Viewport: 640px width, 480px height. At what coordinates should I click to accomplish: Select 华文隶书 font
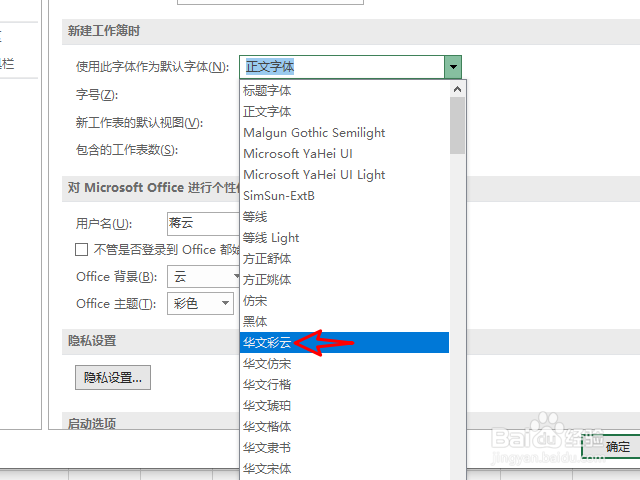tap(344, 448)
